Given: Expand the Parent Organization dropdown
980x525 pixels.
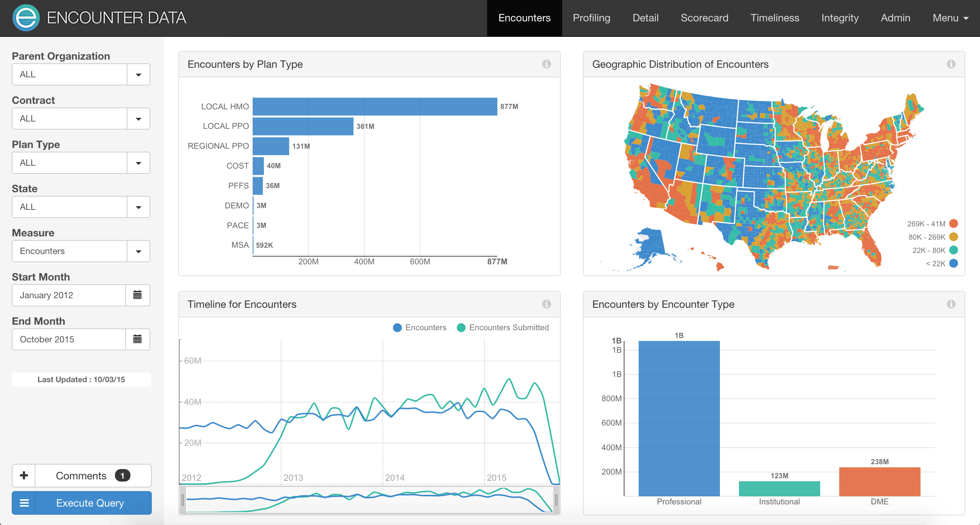Looking at the screenshot, I should [x=139, y=74].
